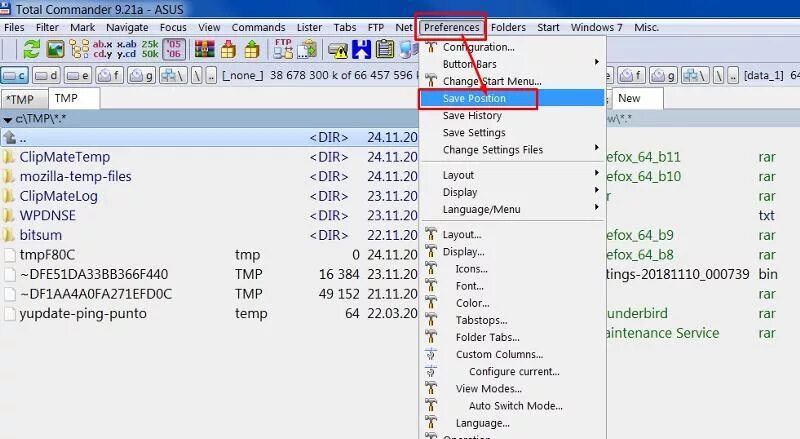The width and height of the screenshot is (800, 439).
Task: Expand the Change Settings Files submenu
Action: (x=512, y=150)
